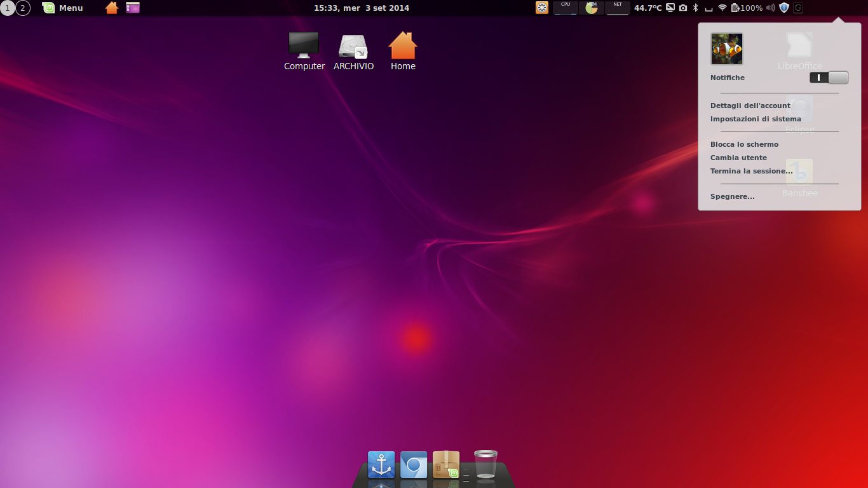
Task: Open the ARCHIVIO drive shortcut
Action: coord(353,51)
